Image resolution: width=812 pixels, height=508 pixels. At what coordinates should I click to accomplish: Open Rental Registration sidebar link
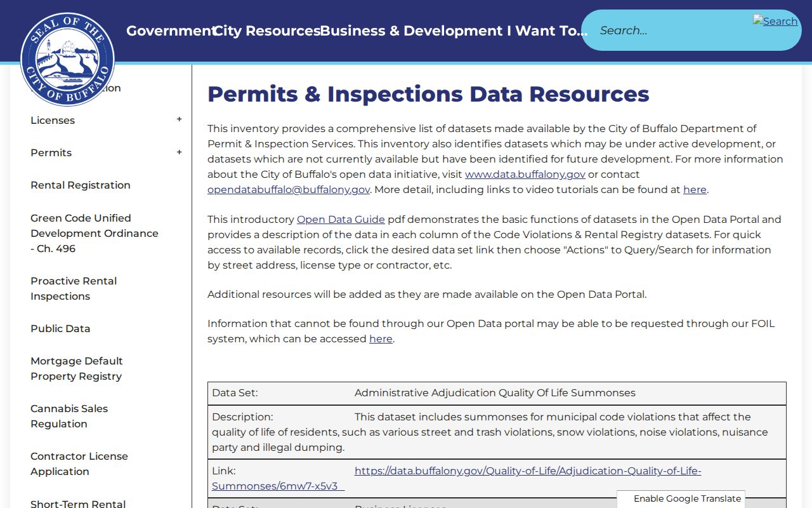81,185
